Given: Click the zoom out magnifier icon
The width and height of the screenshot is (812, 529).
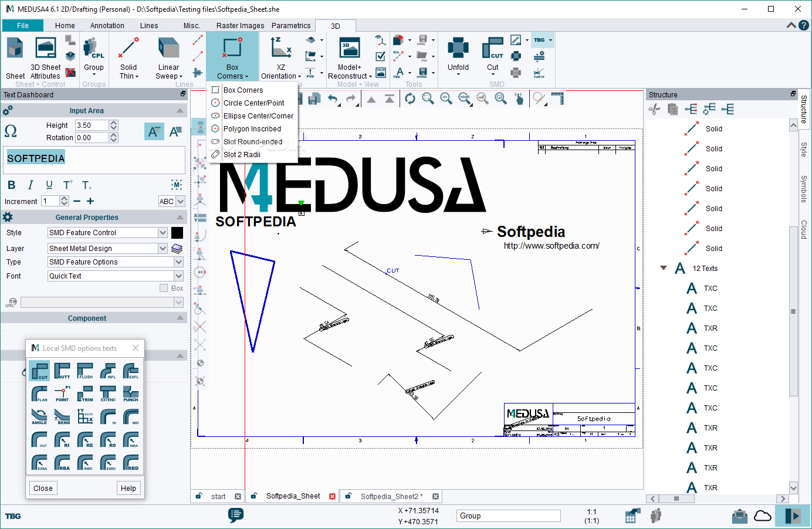Looking at the screenshot, I should [446, 99].
